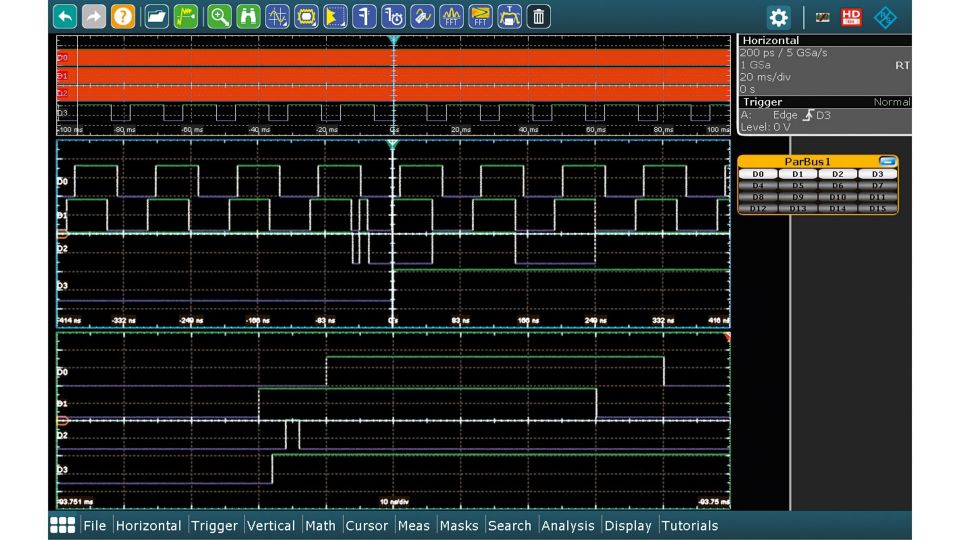The image size is (960, 540).
Task: Minimize the ParBus1 signal panel
Action: pos(887,161)
